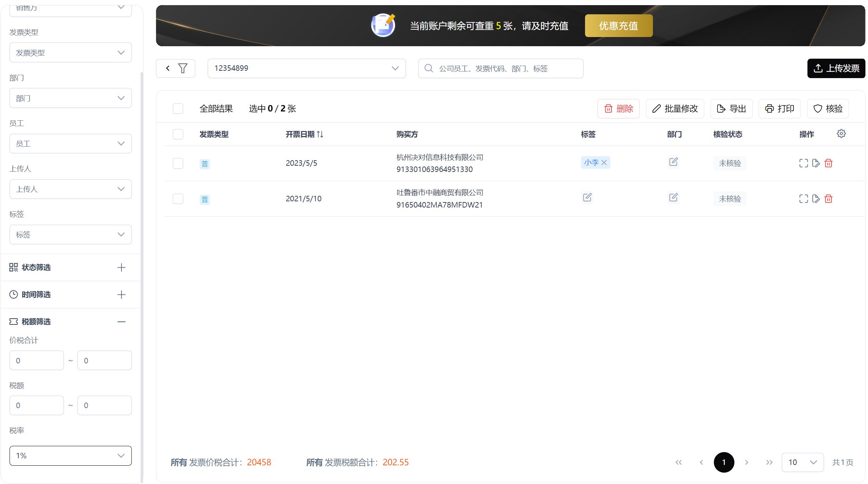Go to next page arrow

pos(747,462)
